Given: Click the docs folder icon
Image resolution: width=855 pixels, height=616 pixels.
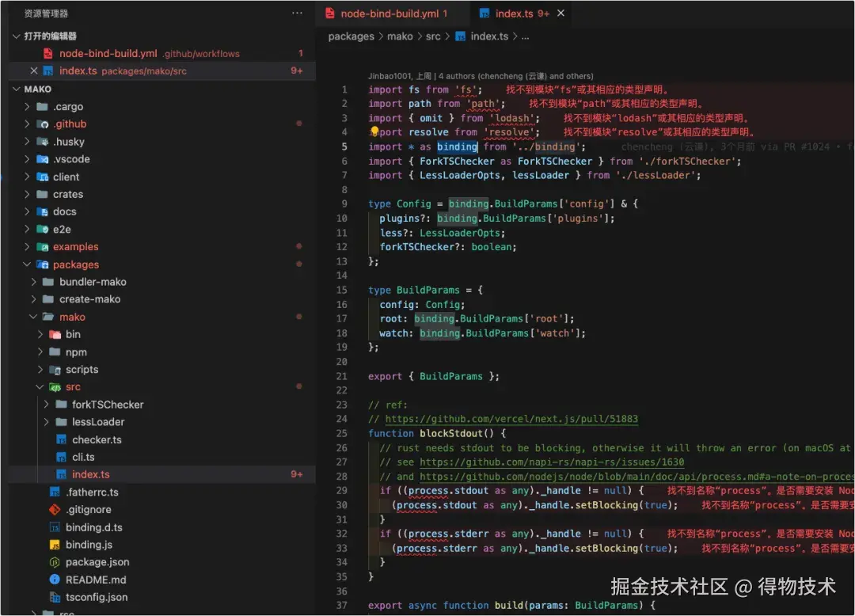Looking at the screenshot, I should [42, 211].
